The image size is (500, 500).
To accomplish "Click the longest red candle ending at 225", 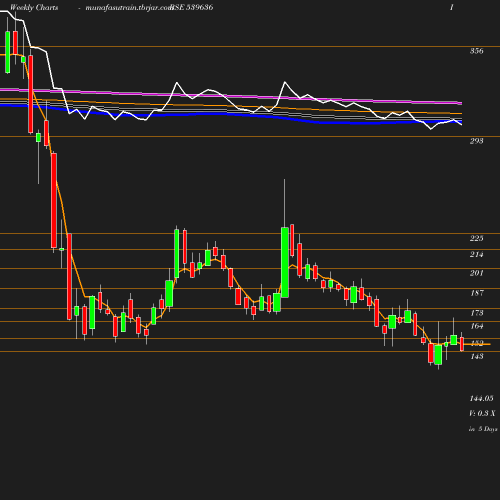I will coord(54,200).
